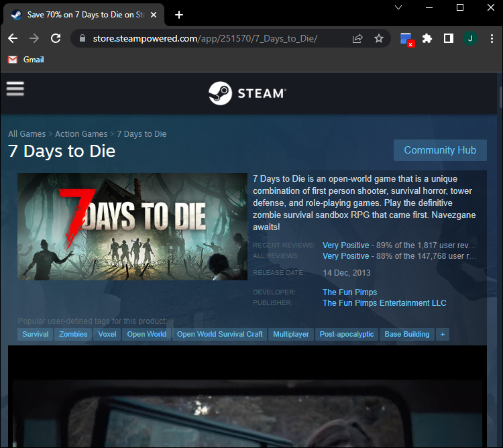View site info padlock icon
503x448 pixels.
pyautogui.click(x=82, y=38)
